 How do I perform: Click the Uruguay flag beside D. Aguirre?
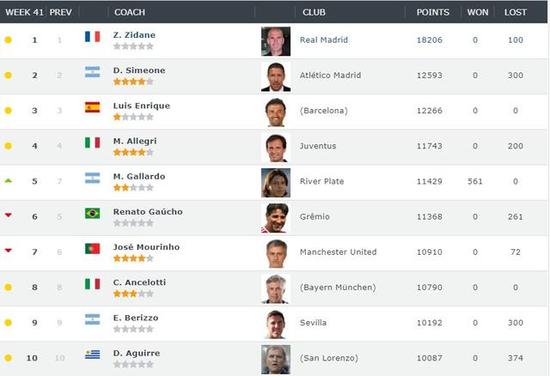tap(92, 355)
